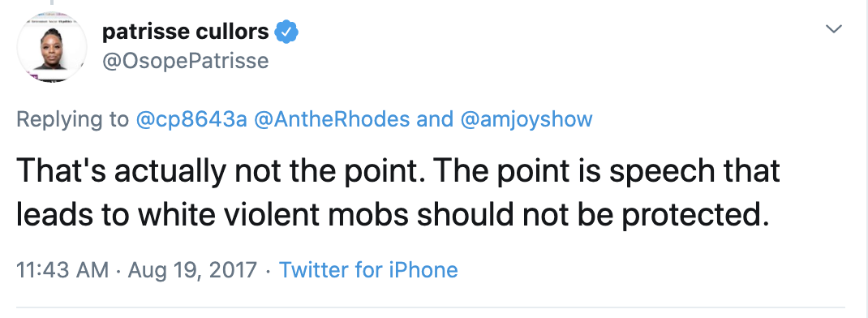Viewport: 868px width, 318px height.
Task: Open the Twitter for iPhone source link
Action: coord(368,270)
